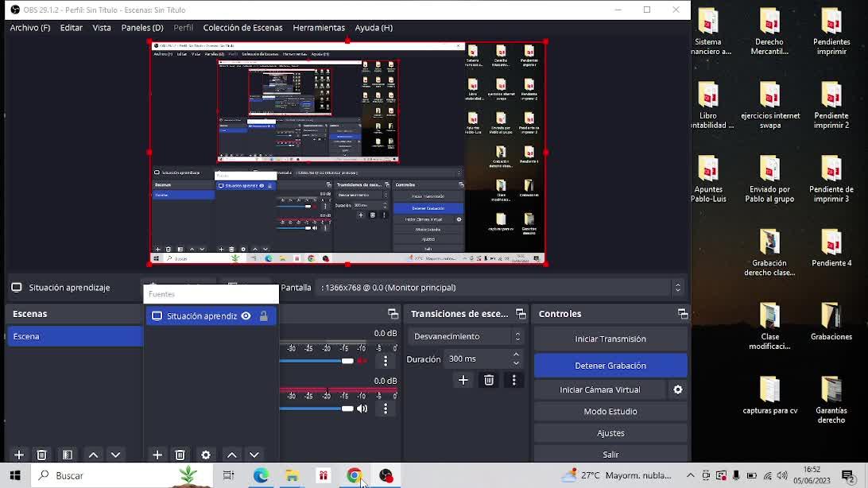Remove selected source with trash icon

click(180, 455)
